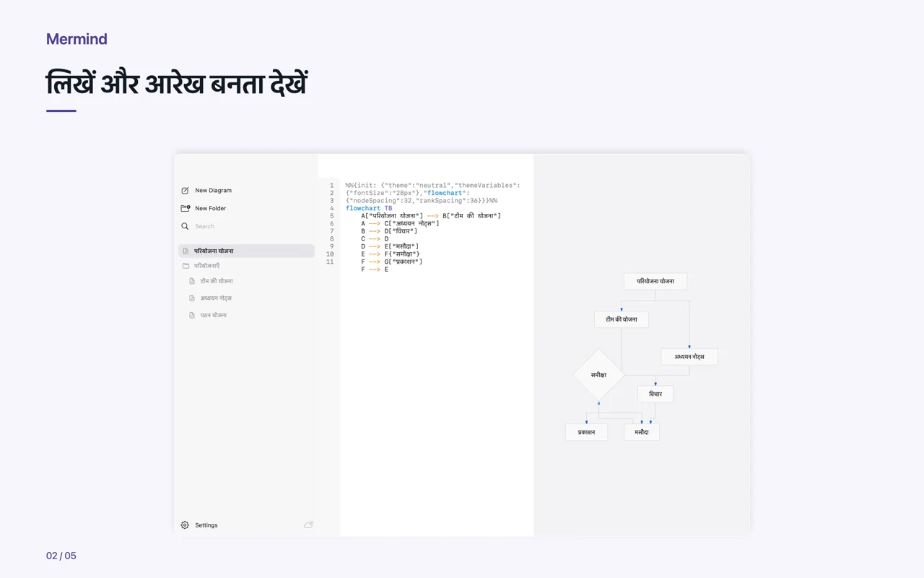
Task: Open Settings via the gear icon
Action: [185, 525]
